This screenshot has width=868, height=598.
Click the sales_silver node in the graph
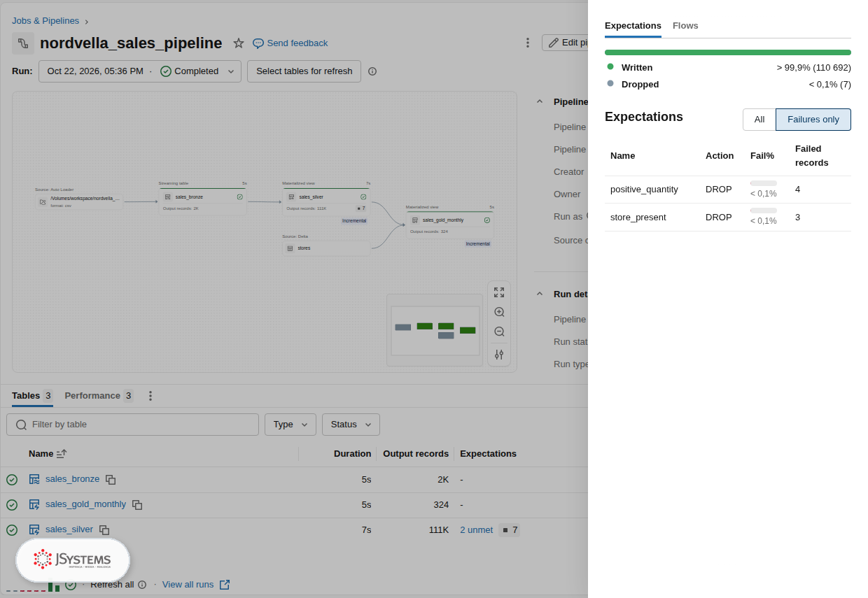(326, 202)
